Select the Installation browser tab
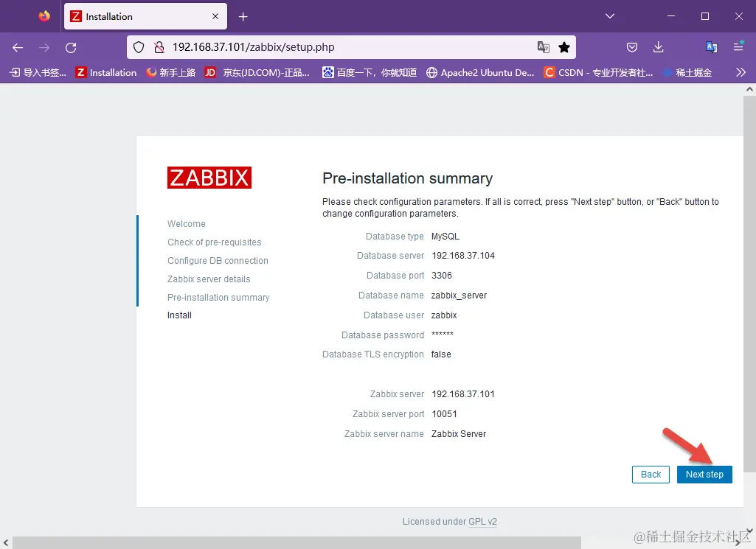The image size is (756, 549). (145, 16)
